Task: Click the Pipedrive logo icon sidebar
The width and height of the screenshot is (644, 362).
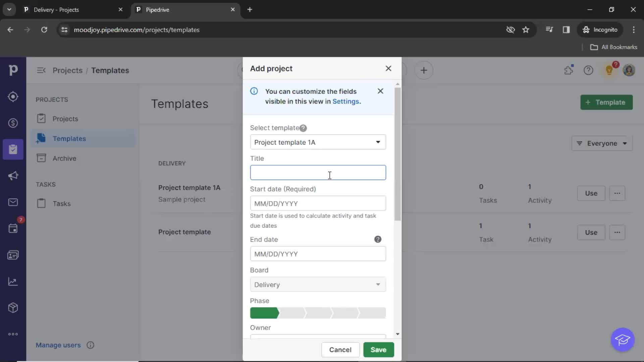Action: (13, 70)
